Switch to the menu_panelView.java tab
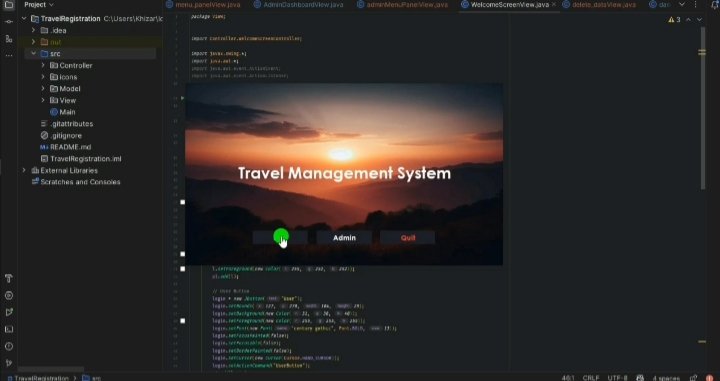 pyautogui.click(x=203, y=5)
